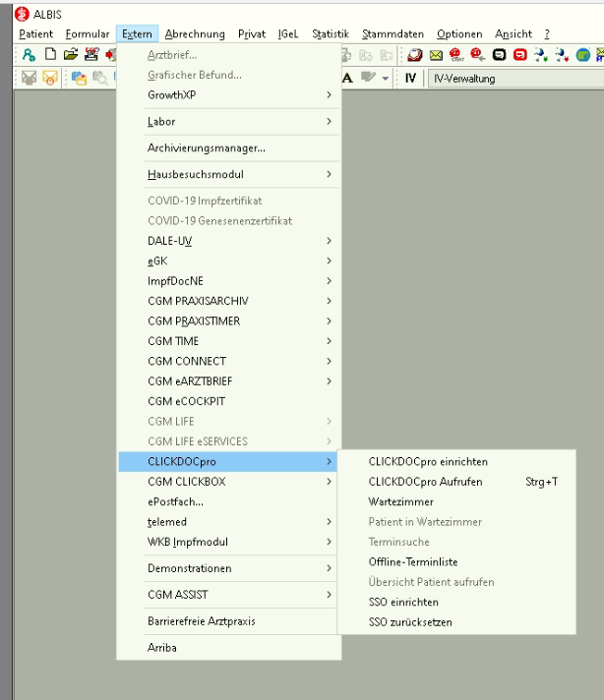Screen dimensions: 604x700
Task: Expand the ImpfDocNE submenu
Action: point(229,281)
